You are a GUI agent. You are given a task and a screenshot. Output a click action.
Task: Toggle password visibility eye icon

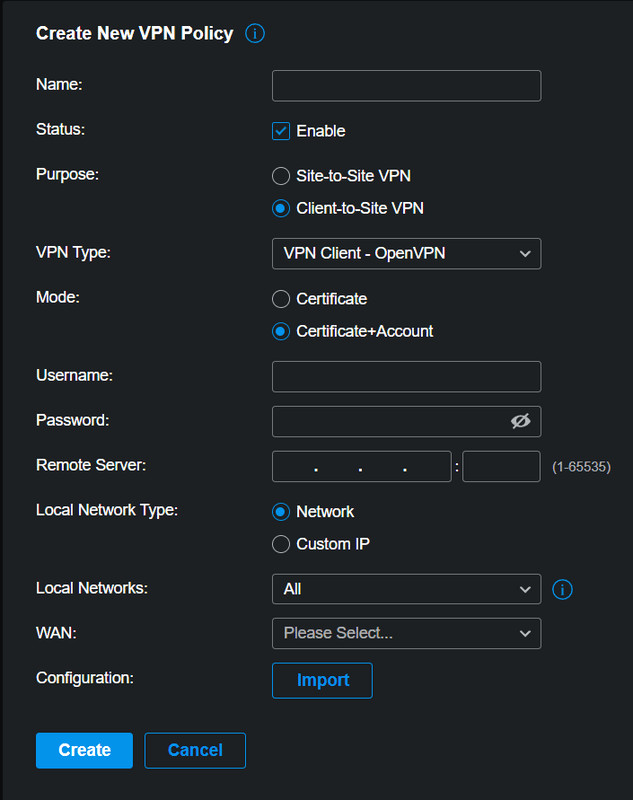coord(520,422)
